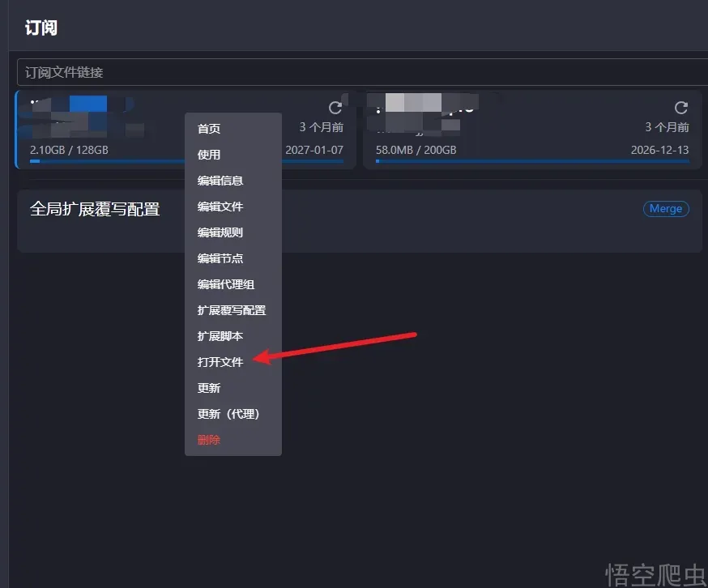Choose 编辑代理组 from the menu
The image size is (708, 588).
pyautogui.click(x=226, y=284)
